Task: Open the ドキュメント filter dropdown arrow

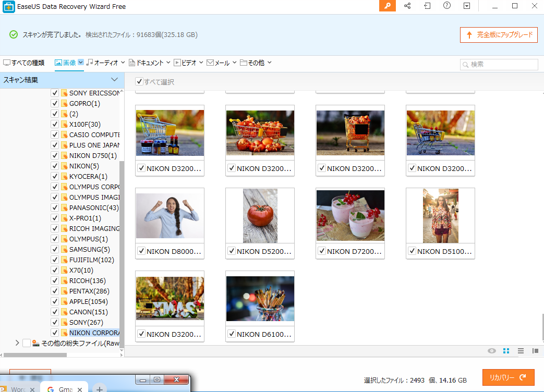Action: [x=168, y=63]
